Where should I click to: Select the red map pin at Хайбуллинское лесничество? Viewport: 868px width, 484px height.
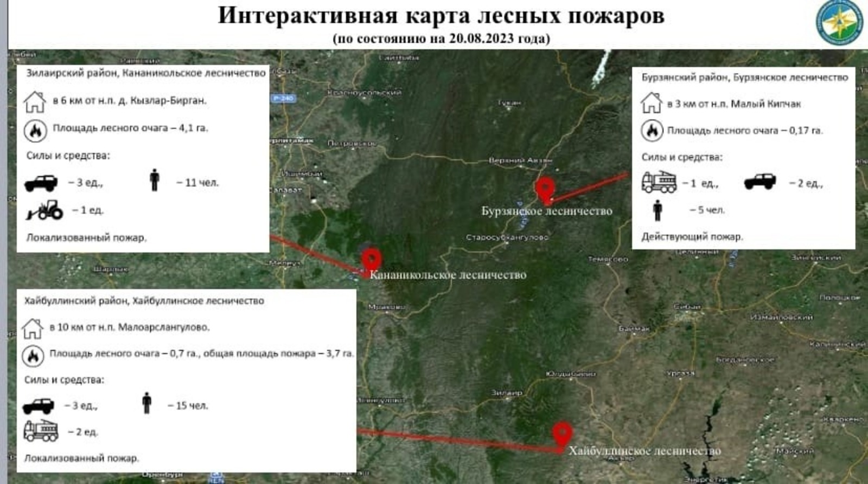tap(563, 433)
